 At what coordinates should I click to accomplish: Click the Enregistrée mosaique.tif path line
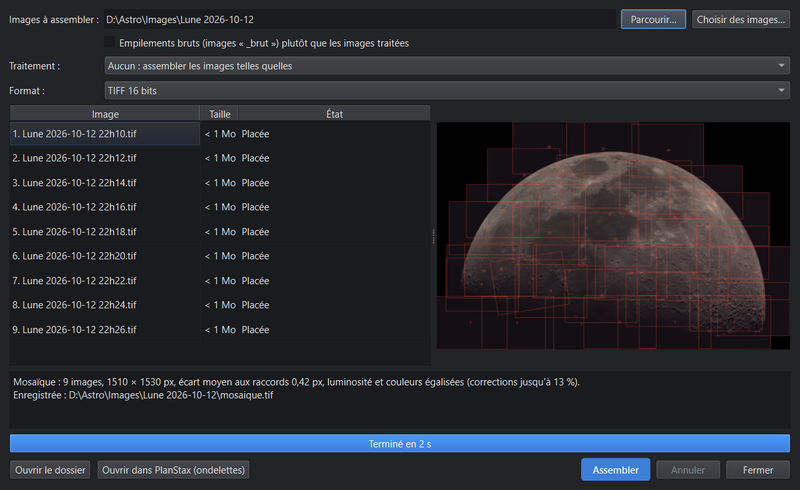pyautogui.click(x=143, y=395)
